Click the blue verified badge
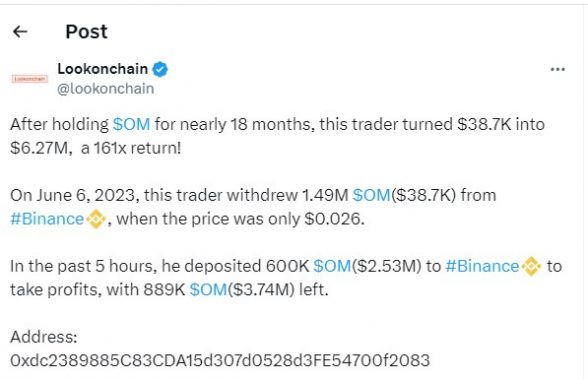588x380 pixels. coord(160,69)
